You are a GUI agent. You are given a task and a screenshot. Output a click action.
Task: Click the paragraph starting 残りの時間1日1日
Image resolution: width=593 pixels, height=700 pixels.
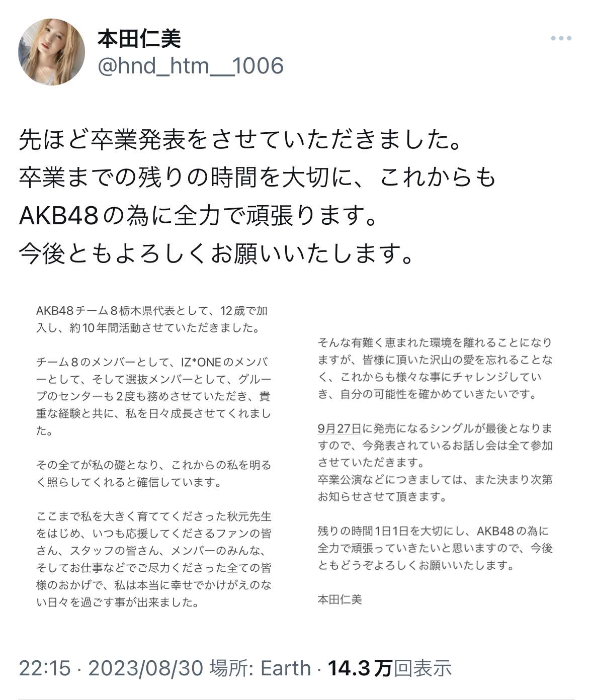pyautogui.click(x=435, y=548)
